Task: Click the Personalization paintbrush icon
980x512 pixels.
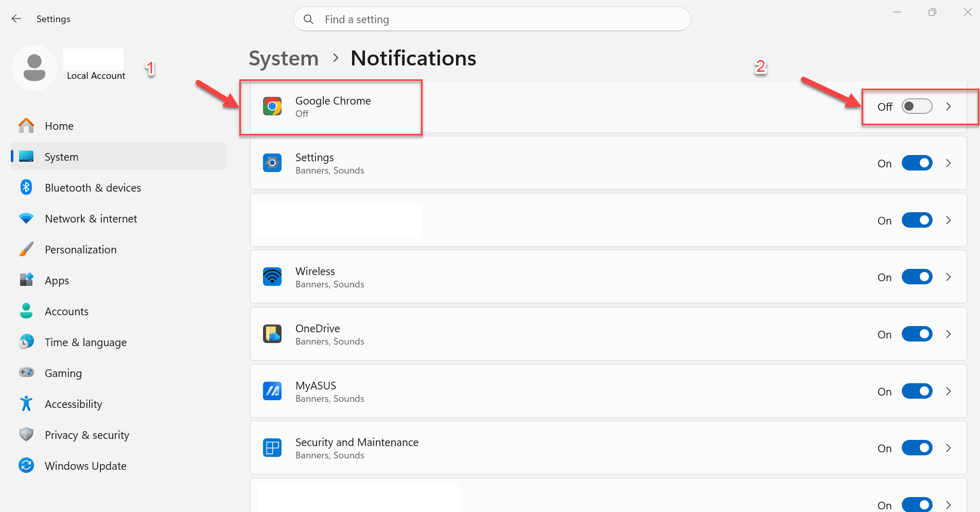Action: (x=26, y=249)
